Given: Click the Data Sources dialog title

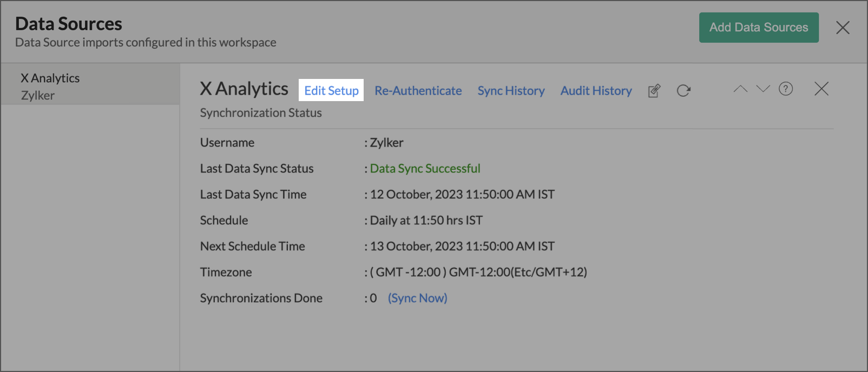Looking at the screenshot, I should coord(69,24).
